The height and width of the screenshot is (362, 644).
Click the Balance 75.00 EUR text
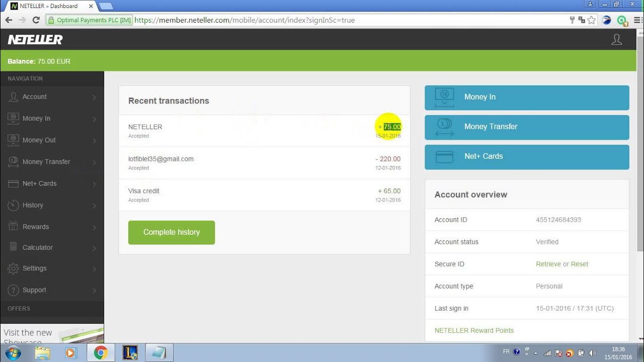(39, 61)
